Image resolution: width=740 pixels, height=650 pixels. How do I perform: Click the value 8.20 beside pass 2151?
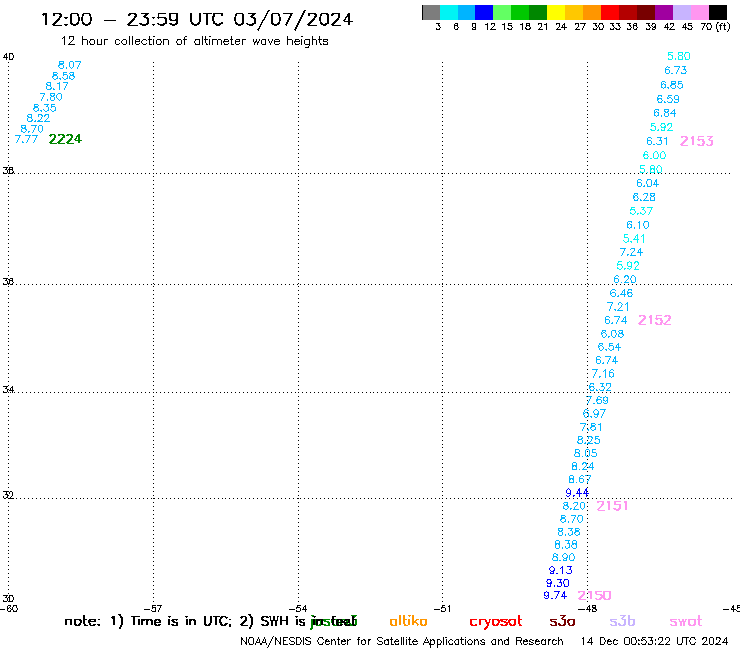[574, 506]
